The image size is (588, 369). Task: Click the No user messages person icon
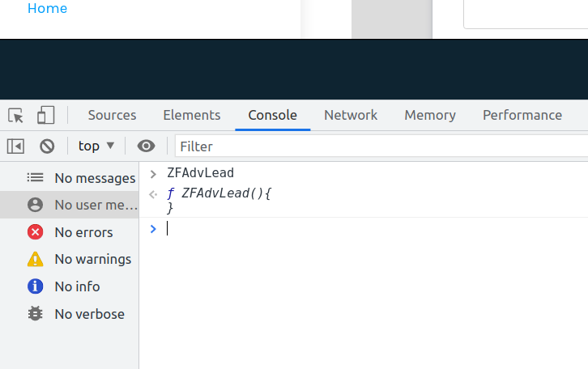coord(35,205)
